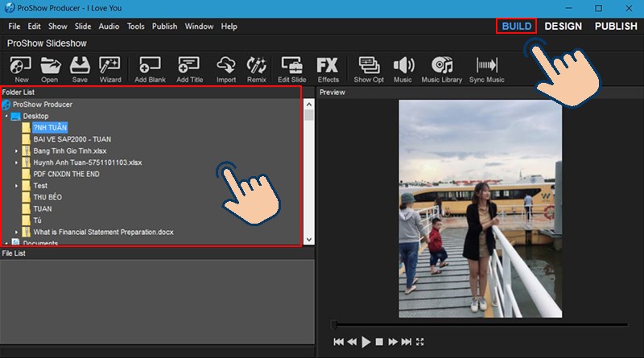Select the TUAN folder
The image size is (644, 358).
coord(43,208)
